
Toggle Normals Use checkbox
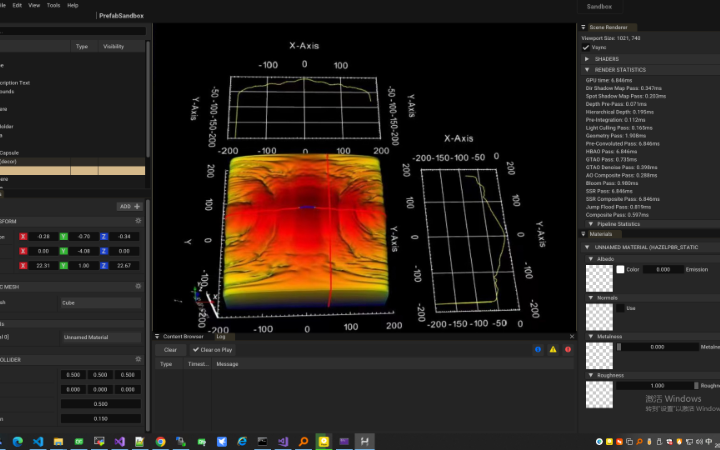pos(620,308)
